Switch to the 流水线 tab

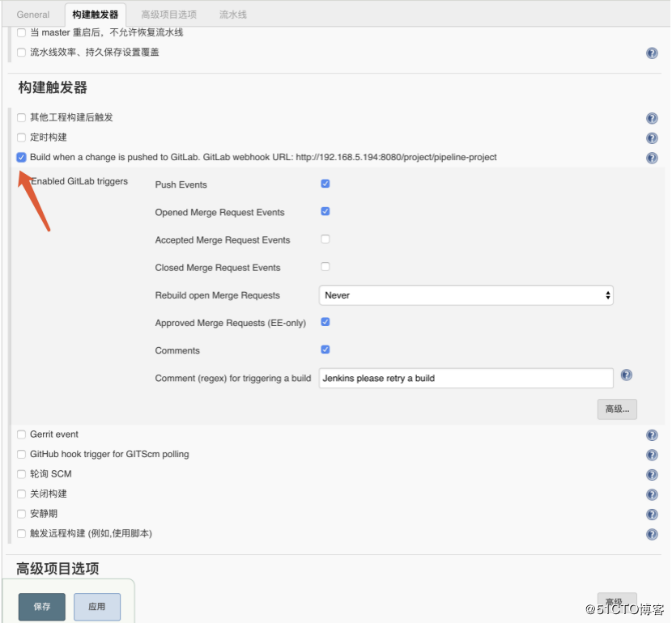[232, 14]
